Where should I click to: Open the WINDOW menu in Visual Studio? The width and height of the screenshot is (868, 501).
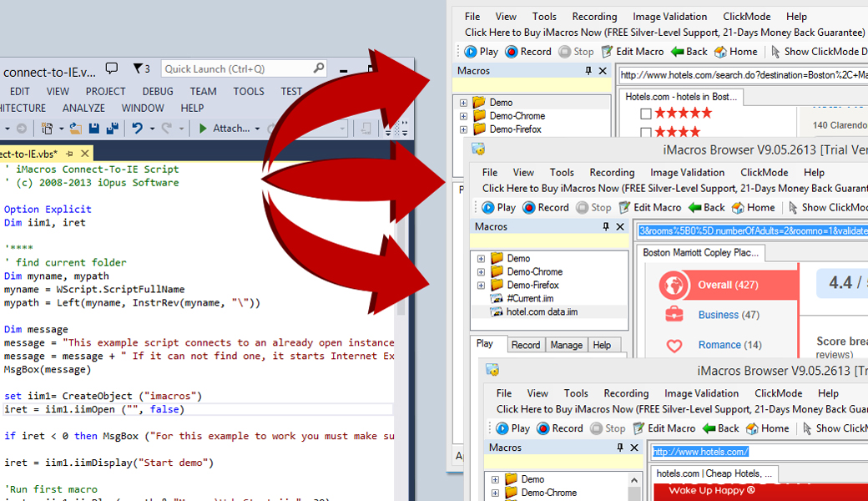click(x=143, y=108)
